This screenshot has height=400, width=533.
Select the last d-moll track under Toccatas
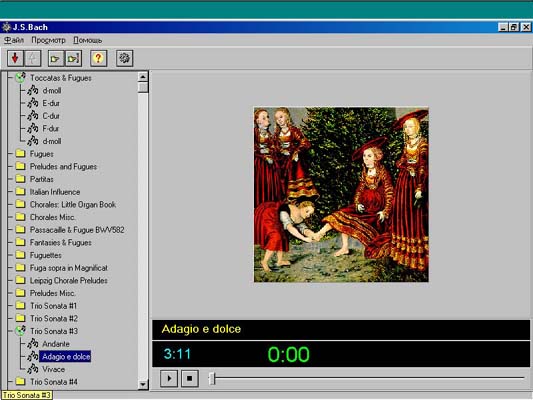(x=52, y=141)
